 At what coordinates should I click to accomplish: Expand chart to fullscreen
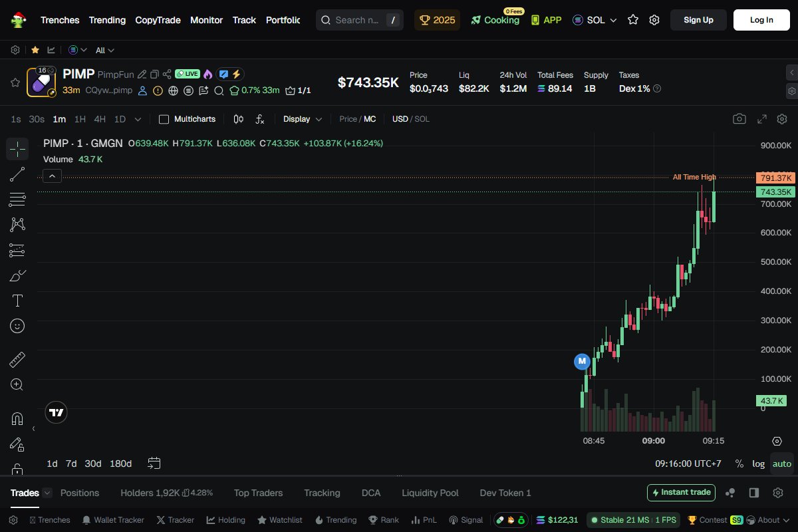pyautogui.click(x=762, y=119)
